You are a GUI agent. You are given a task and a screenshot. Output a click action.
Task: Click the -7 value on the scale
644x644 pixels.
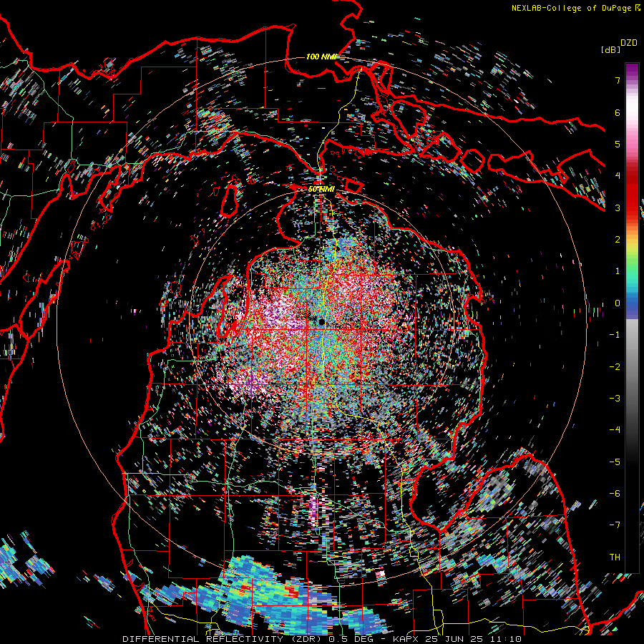point(615,525)
